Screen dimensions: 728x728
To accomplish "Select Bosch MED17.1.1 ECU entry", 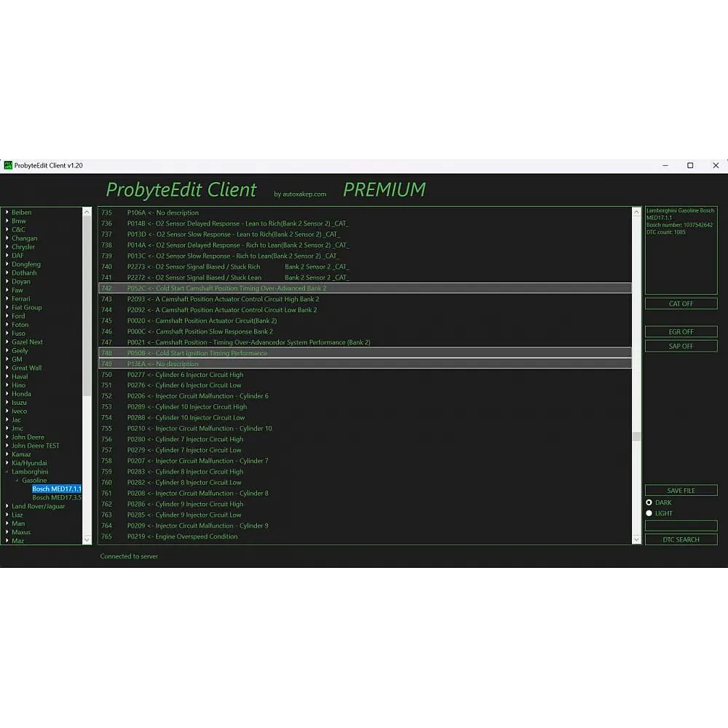I will 56,489.
